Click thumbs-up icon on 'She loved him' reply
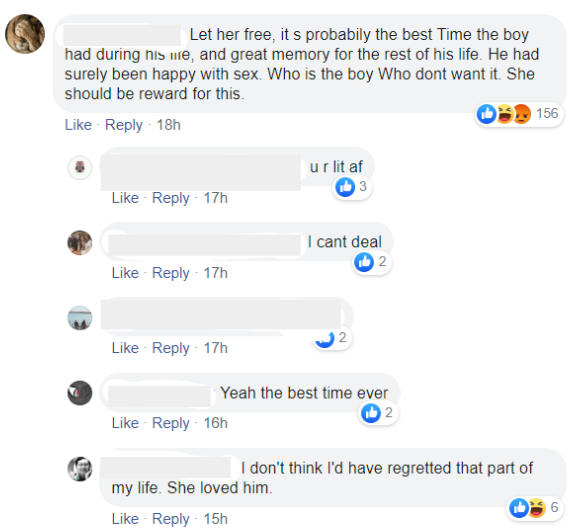 (x=519, y=508)
